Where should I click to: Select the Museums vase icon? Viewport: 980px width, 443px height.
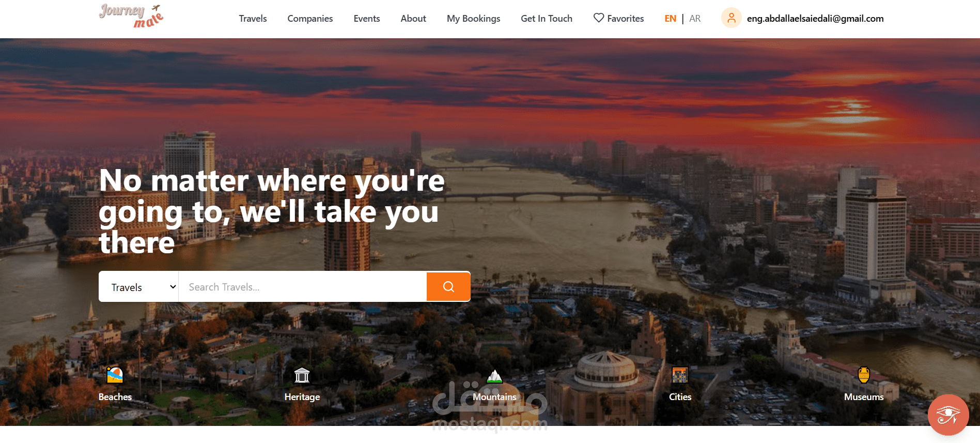click(864, 375)
